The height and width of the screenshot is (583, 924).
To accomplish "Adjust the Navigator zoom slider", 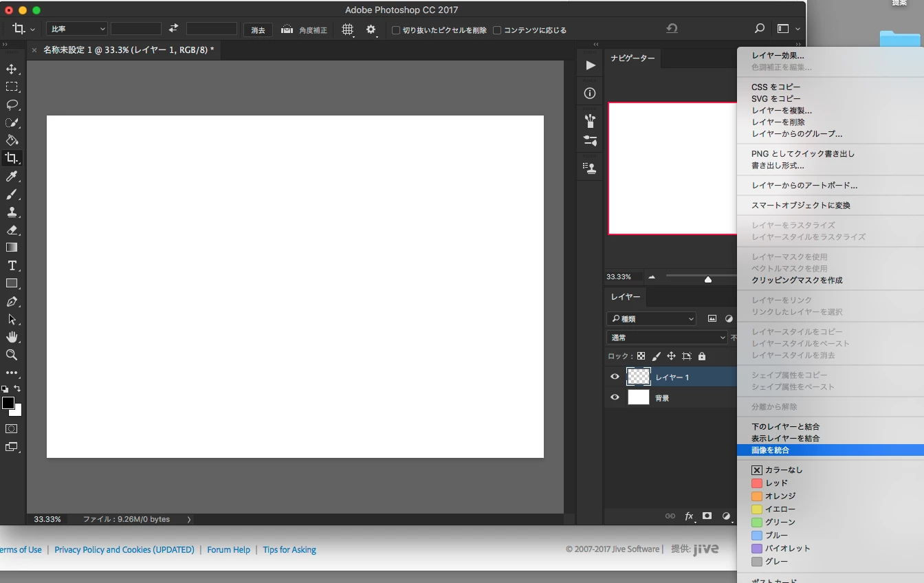I will (708, 278).
